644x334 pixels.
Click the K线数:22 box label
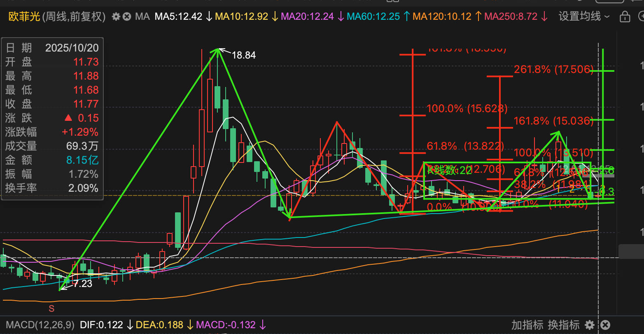point(449,170)
